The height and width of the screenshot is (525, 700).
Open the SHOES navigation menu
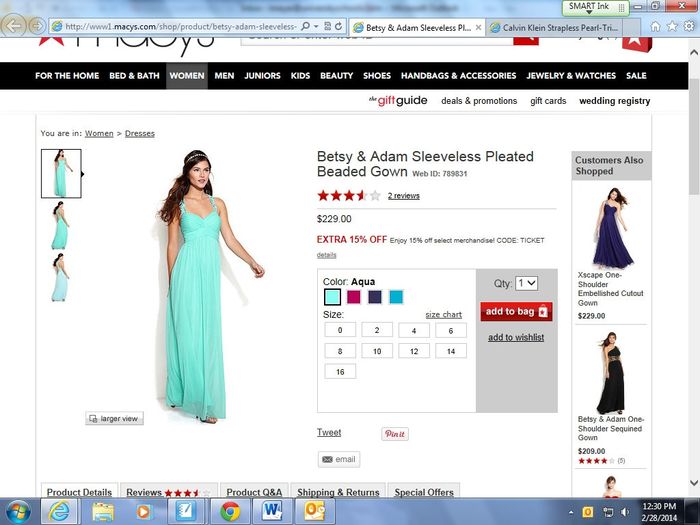pos(377,75)
